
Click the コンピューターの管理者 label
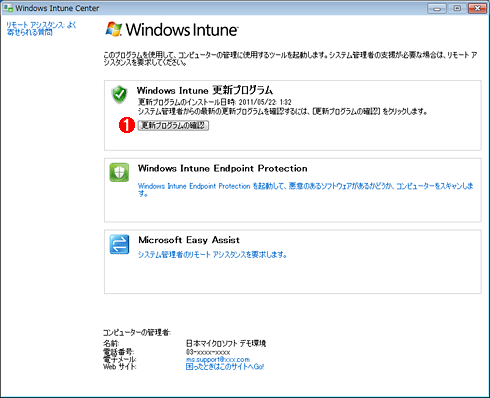[137, 332]
